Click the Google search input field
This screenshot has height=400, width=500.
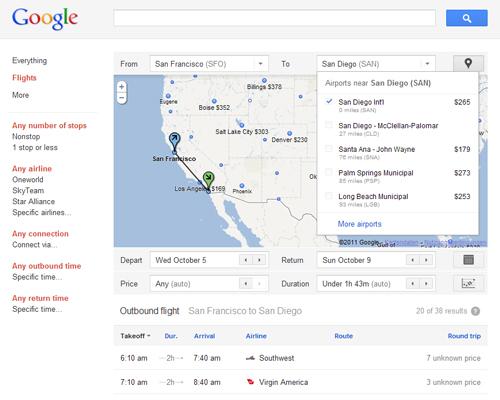[x=275, y=18]
